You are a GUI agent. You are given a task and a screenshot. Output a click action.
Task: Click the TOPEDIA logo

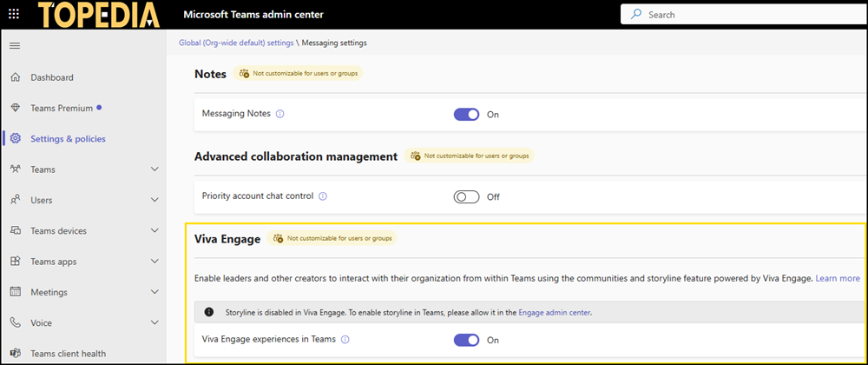pos(100,15)
